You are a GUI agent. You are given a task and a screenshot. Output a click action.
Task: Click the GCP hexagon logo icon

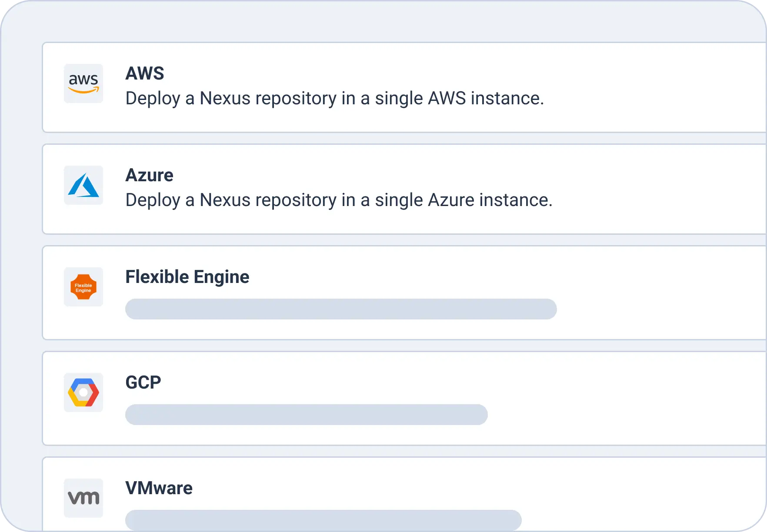(83, 392)
